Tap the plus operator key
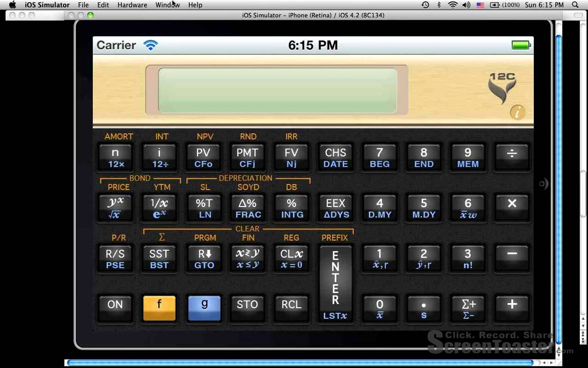This screenshot has width=588, height=368. [512, 309]
